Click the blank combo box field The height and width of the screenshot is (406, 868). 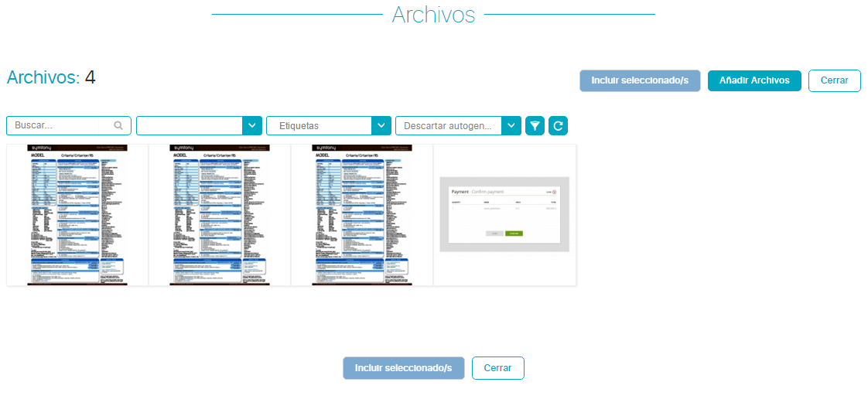coord(190,125)
